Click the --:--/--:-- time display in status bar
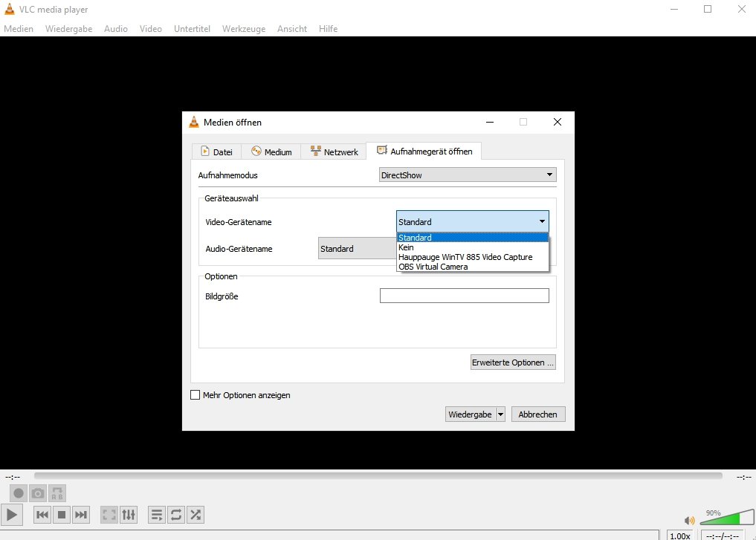This screenshot has height=540, width=756. point(722,536)
